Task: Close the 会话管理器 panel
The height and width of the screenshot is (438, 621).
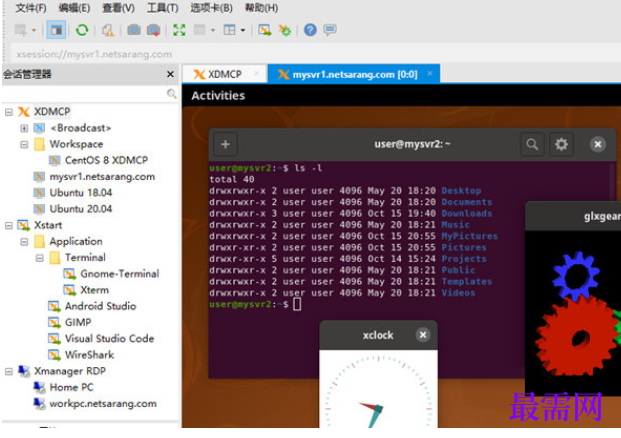Action: pyautogui.click(x=170, y=74)
